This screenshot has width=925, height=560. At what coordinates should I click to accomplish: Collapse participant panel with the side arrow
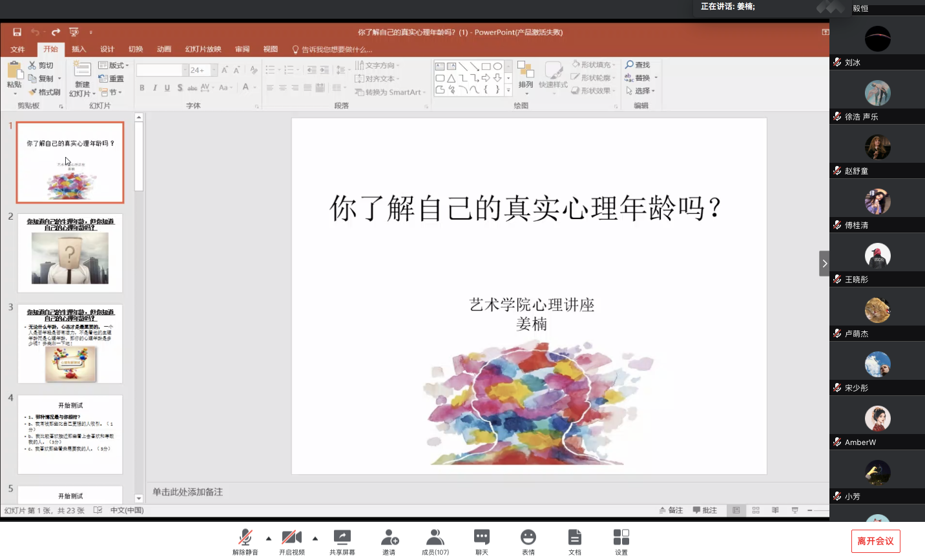coord(824,264)
